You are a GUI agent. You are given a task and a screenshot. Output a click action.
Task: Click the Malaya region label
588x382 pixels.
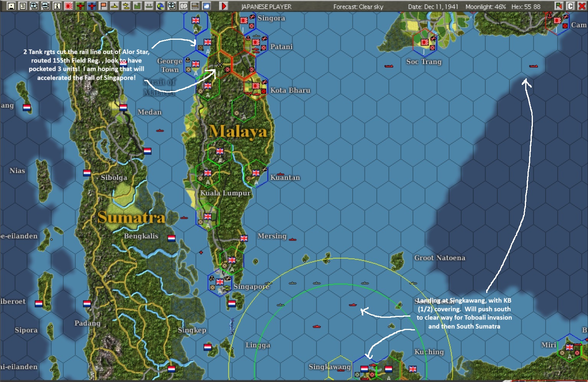(x=238, y=132)
